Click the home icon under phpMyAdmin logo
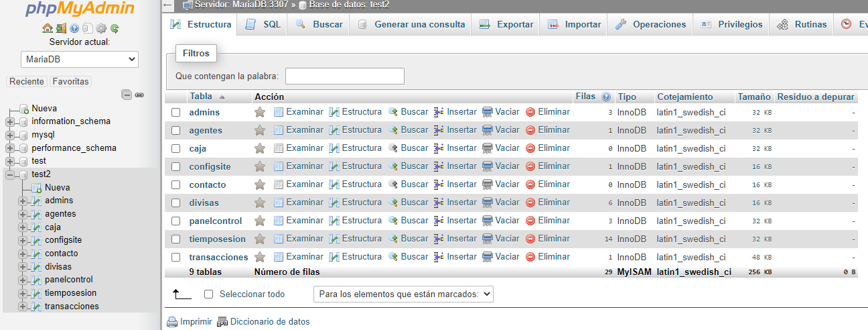The width and height of the screenshot is (868, 330). 47,29
